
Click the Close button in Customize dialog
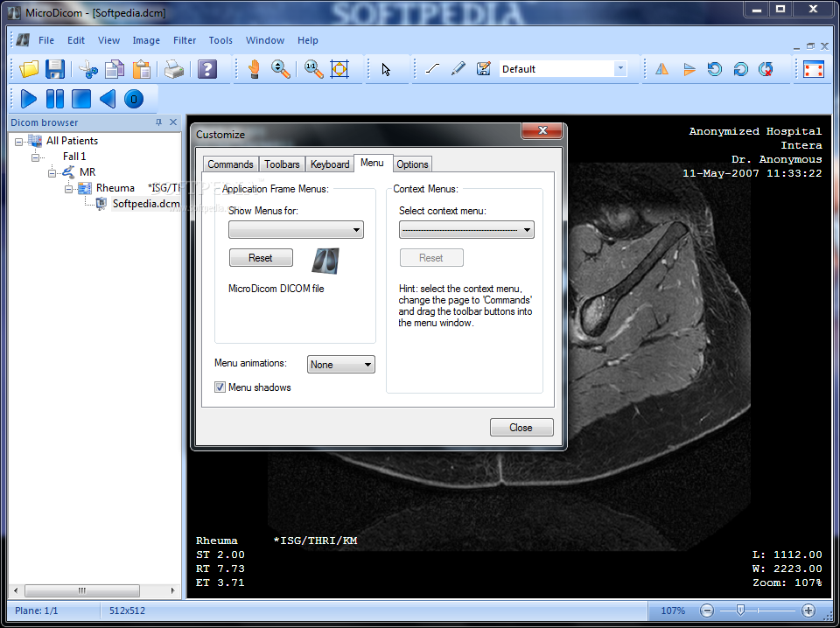pyautogui.click(x=521, y=427)
